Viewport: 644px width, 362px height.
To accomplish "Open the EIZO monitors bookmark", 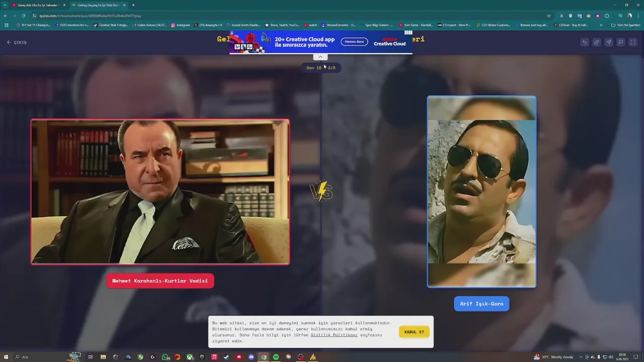I will tap(72, 25).
